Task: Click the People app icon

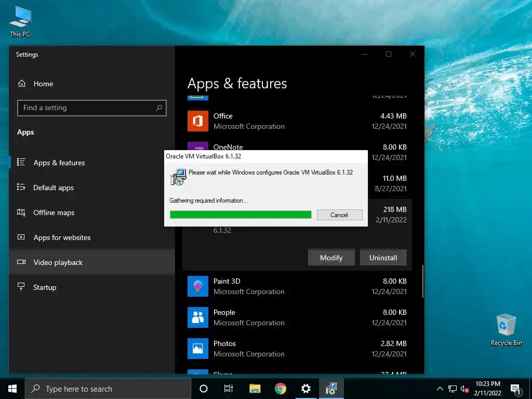Action: (198, 317)
